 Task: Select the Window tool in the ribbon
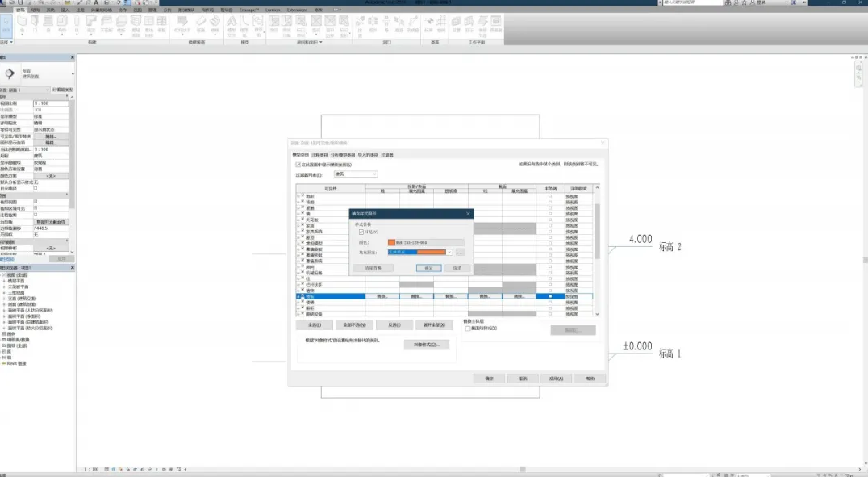coord(48,24)
